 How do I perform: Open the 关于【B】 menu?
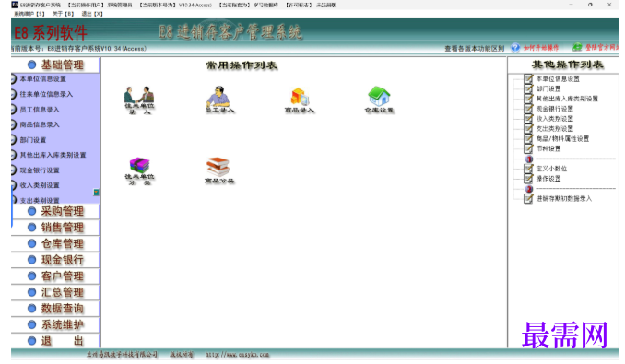tap(63, 14)
